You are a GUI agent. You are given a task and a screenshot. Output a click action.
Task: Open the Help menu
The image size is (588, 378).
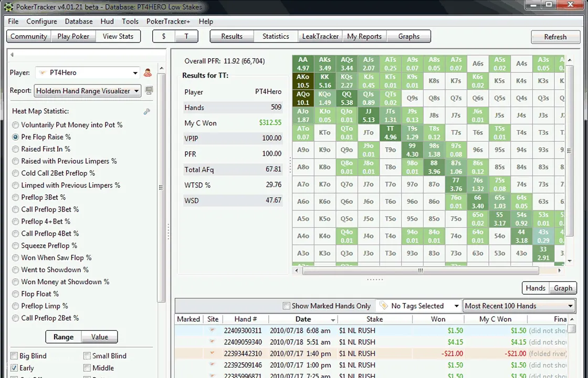point(206,22)
